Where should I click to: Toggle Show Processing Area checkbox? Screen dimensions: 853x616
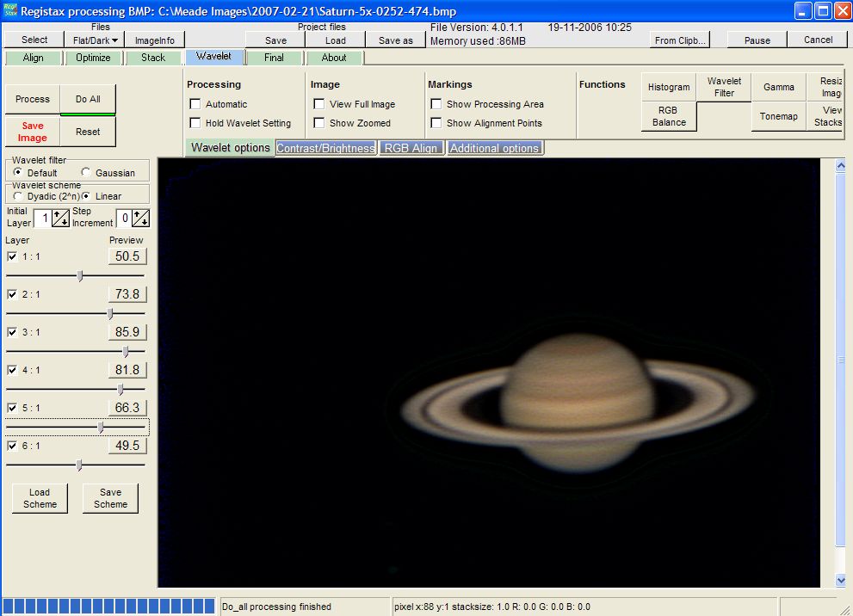pos(436,104)
